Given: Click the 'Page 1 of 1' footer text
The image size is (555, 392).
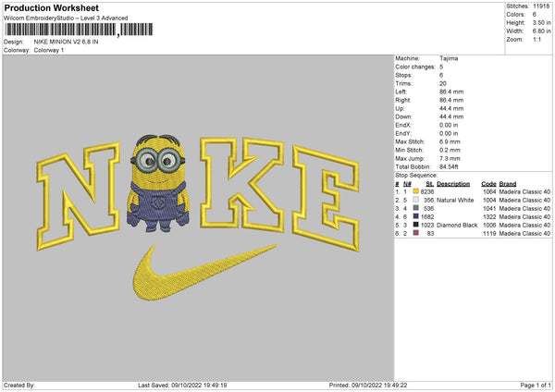Looking at the screenshot, I should tap(536, 386).
